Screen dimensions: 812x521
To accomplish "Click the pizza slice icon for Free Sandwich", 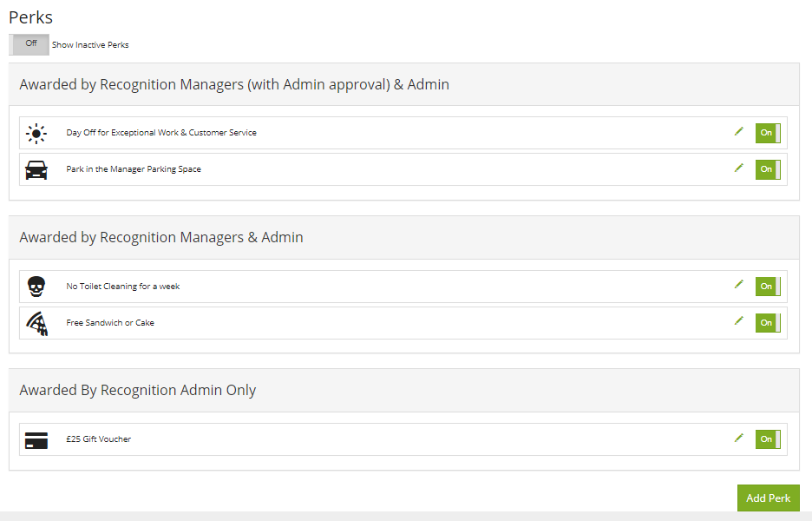I will (36, 324).
